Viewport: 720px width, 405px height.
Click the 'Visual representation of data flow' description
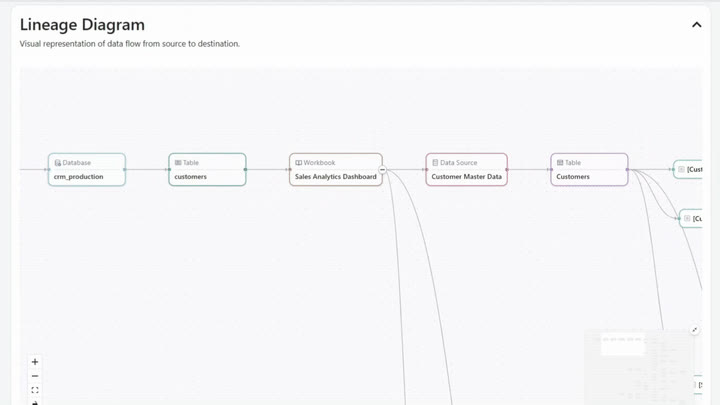129,44
